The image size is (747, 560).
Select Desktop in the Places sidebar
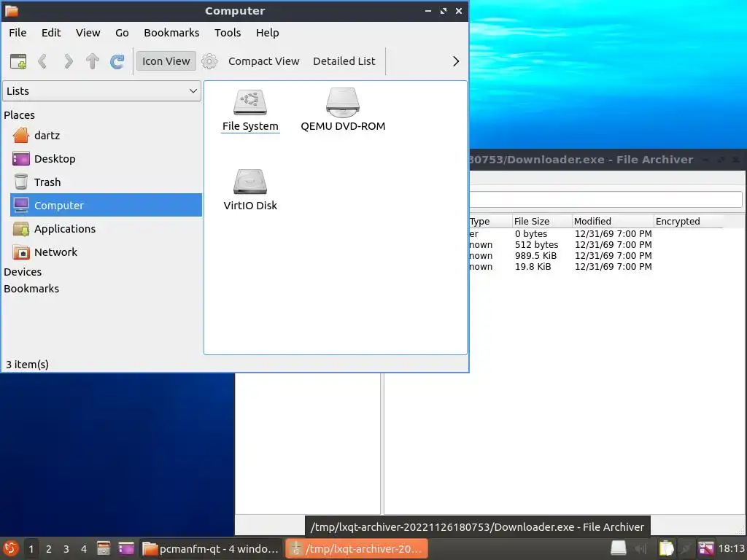click(106, 159)
